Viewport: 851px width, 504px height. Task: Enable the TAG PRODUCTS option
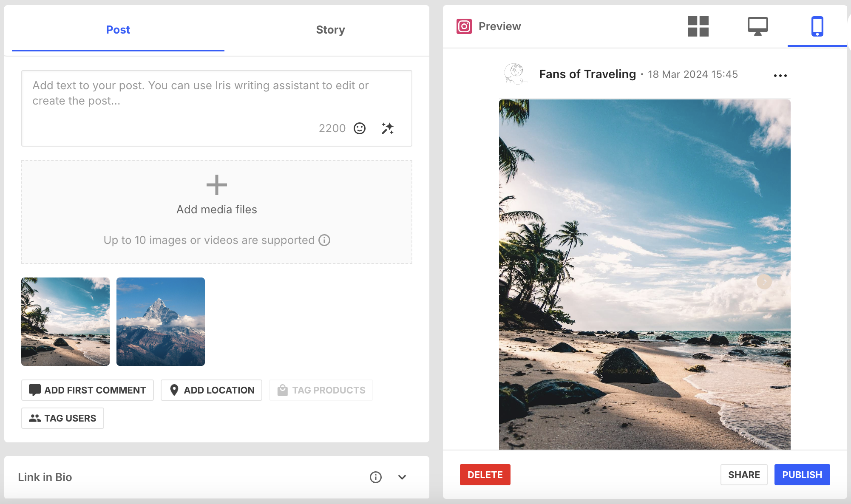321,390
